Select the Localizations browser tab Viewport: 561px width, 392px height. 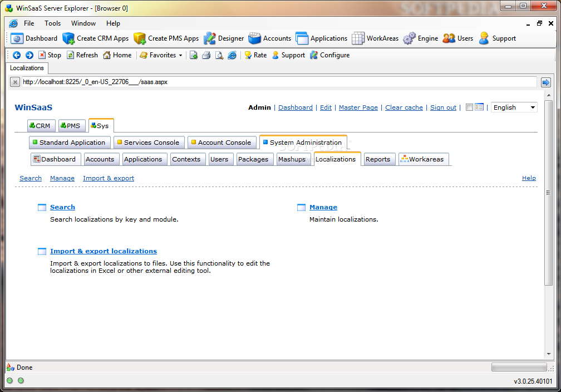point(27,68)
